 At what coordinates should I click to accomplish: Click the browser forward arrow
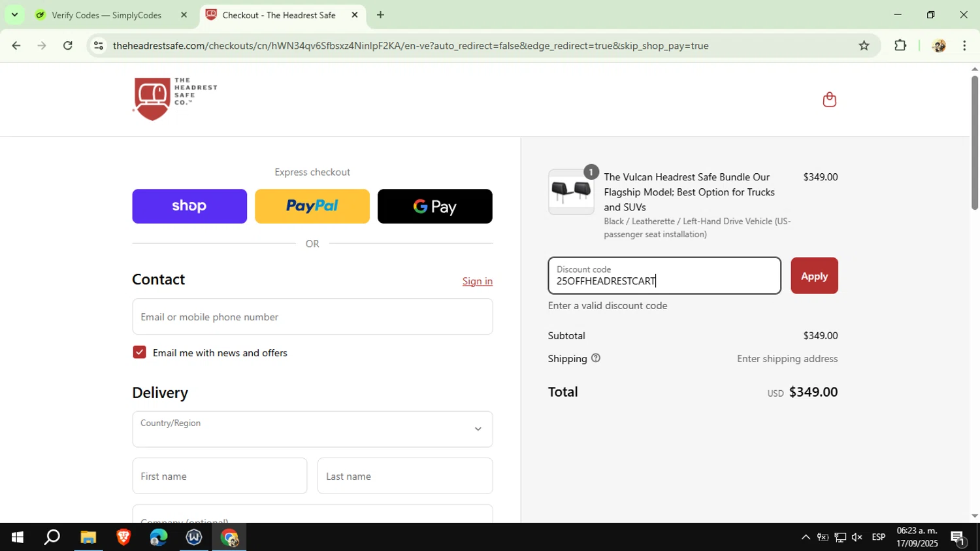(42, 46)
